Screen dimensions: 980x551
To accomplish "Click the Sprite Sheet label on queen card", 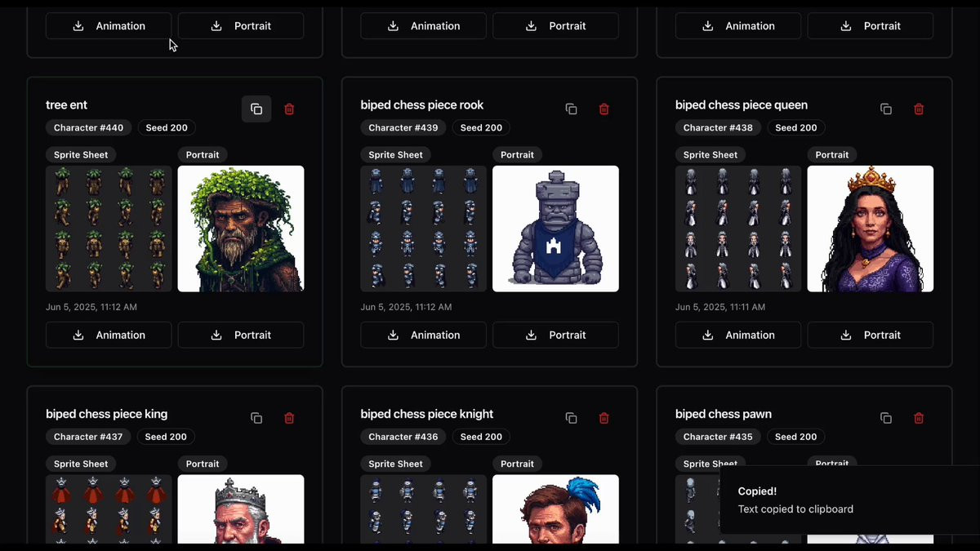I will [x=710, y=154].
